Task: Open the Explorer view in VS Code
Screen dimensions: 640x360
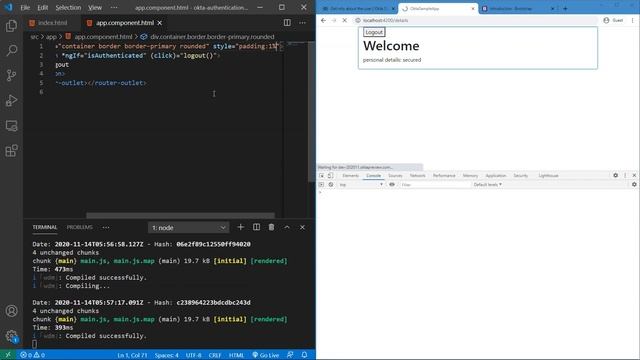Action: (x=11, y=26)
